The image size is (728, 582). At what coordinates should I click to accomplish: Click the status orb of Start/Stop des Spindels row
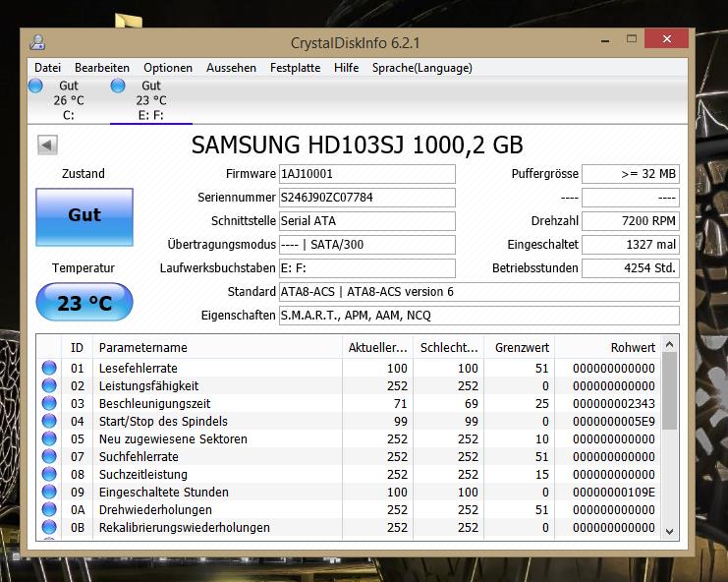click(x=49, y=421)
